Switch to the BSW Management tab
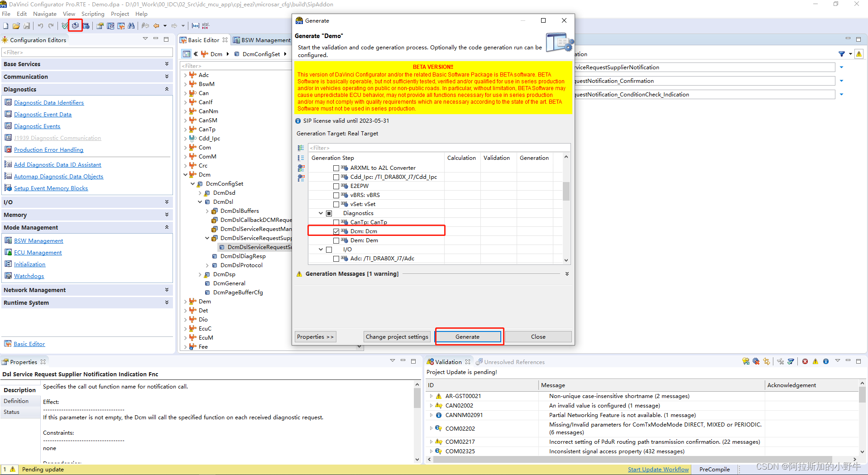Image resolution: width=868 pixels, height=475 pixels. (x=262, y=40)
